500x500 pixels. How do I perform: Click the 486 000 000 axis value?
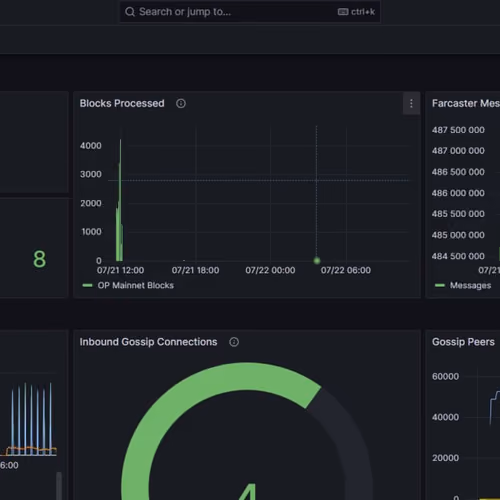click(458, 193)
